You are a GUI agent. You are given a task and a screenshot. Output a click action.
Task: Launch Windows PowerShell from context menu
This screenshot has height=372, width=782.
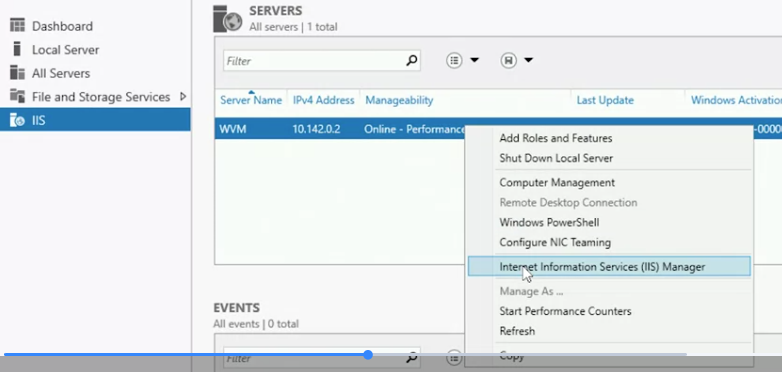pyautogui.click(x=549, y=222)
